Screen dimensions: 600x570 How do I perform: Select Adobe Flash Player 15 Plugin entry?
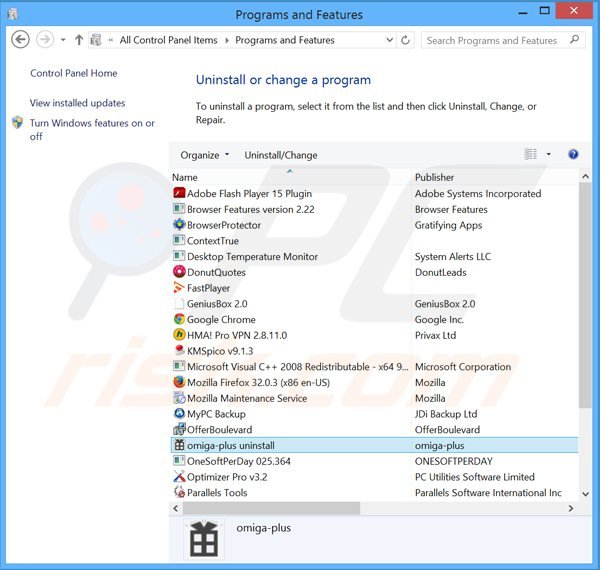pos(249,194)
